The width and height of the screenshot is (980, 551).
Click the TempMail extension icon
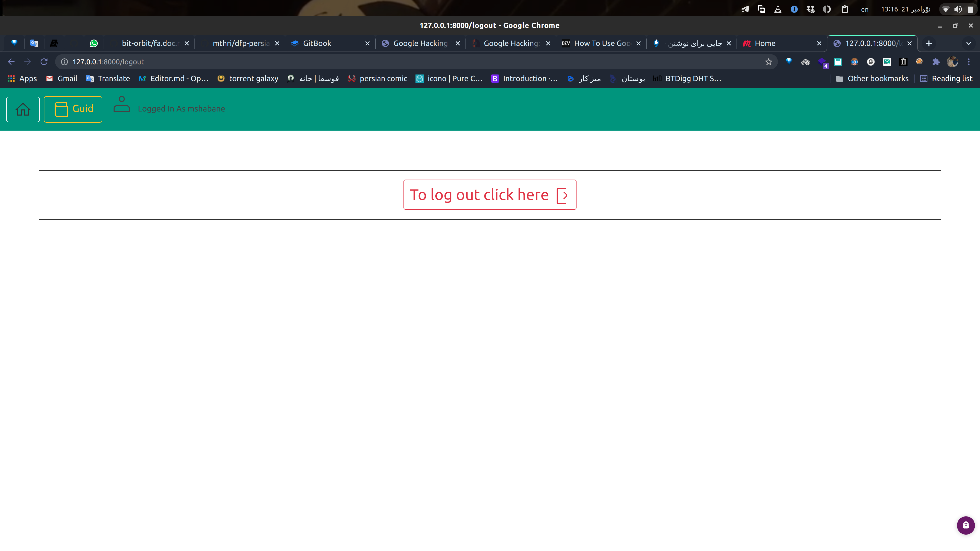[887, 61]
